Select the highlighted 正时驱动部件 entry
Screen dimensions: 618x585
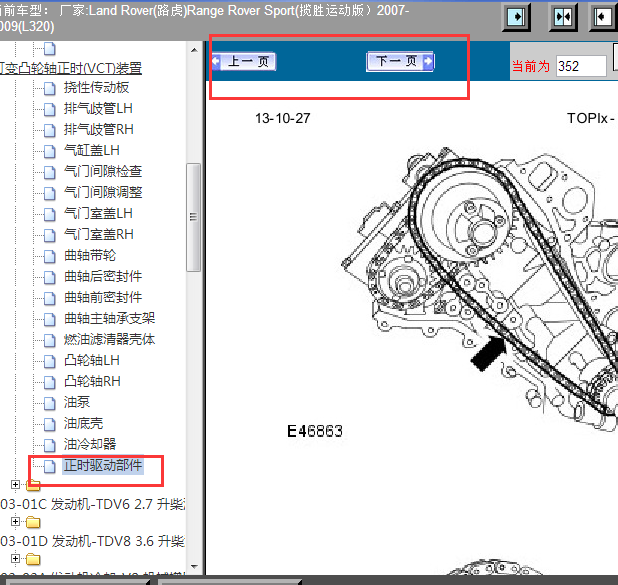(103, 466)
